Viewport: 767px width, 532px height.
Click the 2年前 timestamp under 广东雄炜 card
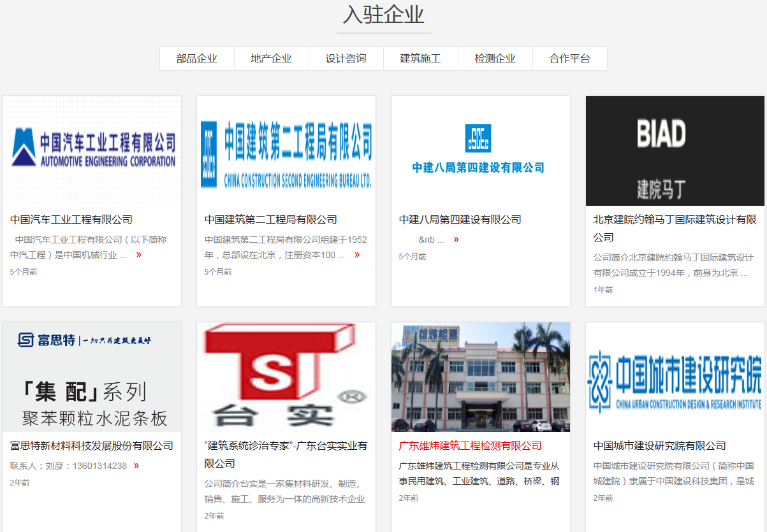(409, 498)
